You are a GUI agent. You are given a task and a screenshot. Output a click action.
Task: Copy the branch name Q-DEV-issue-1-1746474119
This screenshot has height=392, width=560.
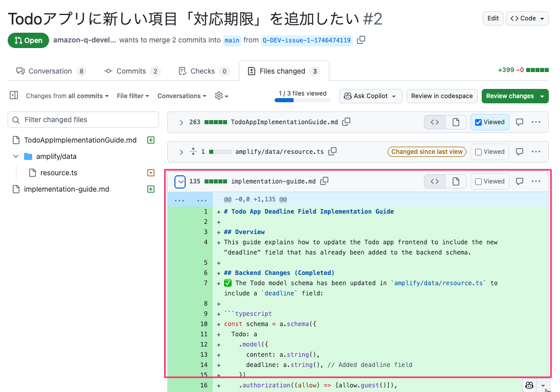coord(361,40)
